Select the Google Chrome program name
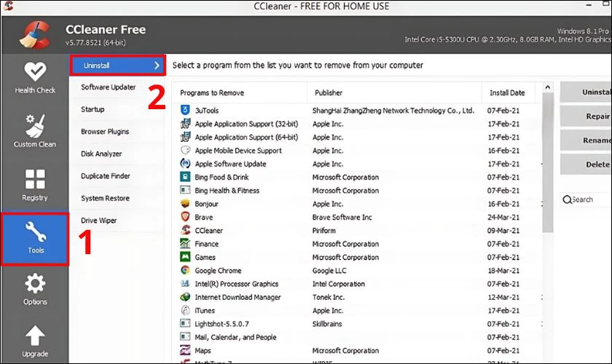The image size is (612, 364). click(x=218, y=270)
